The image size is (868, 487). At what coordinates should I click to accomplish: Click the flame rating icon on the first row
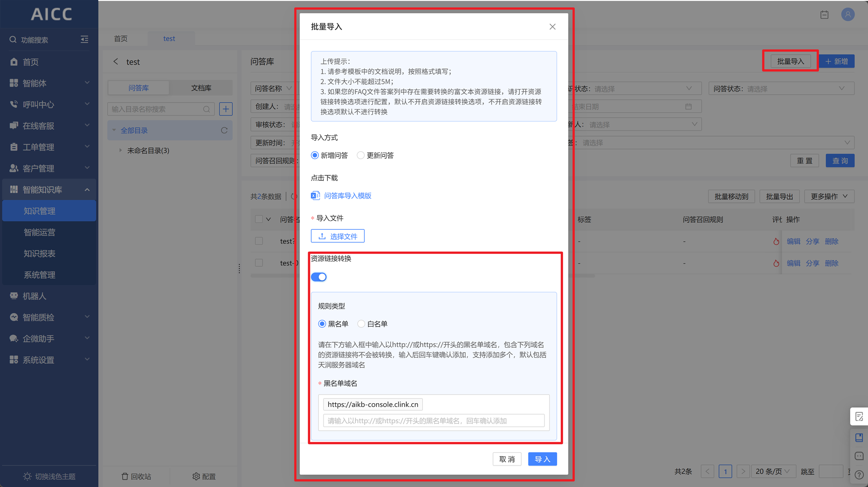(x=776, y=241)
